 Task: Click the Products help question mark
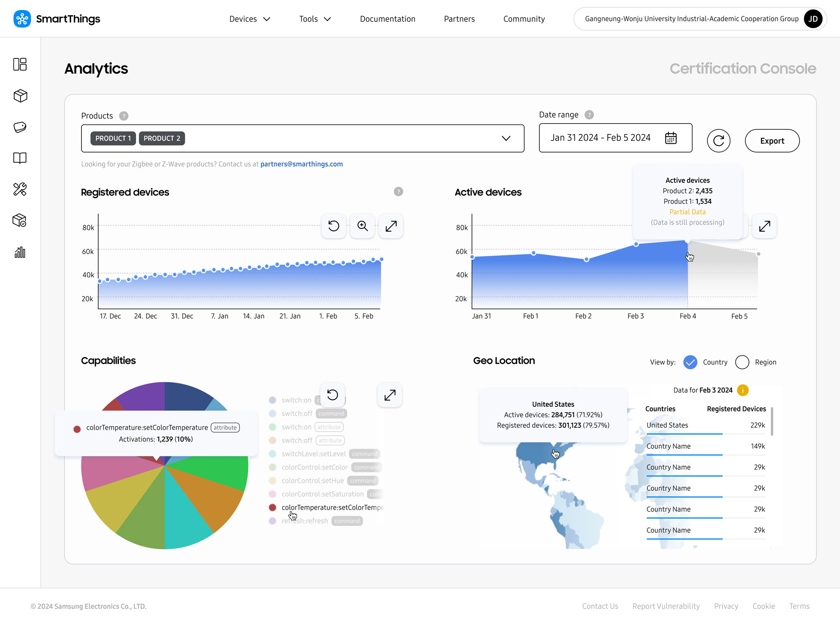tap(123, 116)
